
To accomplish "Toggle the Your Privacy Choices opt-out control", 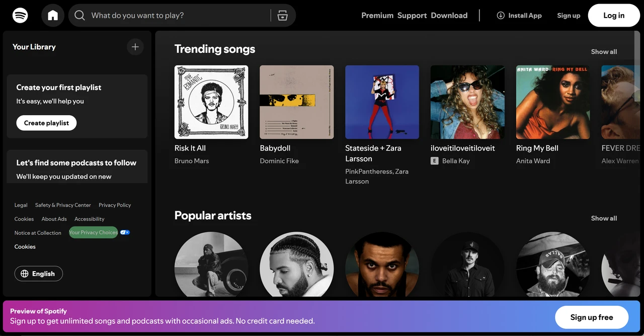I will pyautogui.click(x=125, y=232).
